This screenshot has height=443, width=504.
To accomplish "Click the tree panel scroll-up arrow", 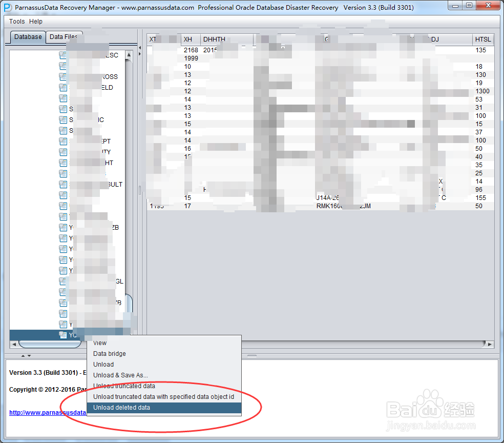I will click(x=129, y=55).
